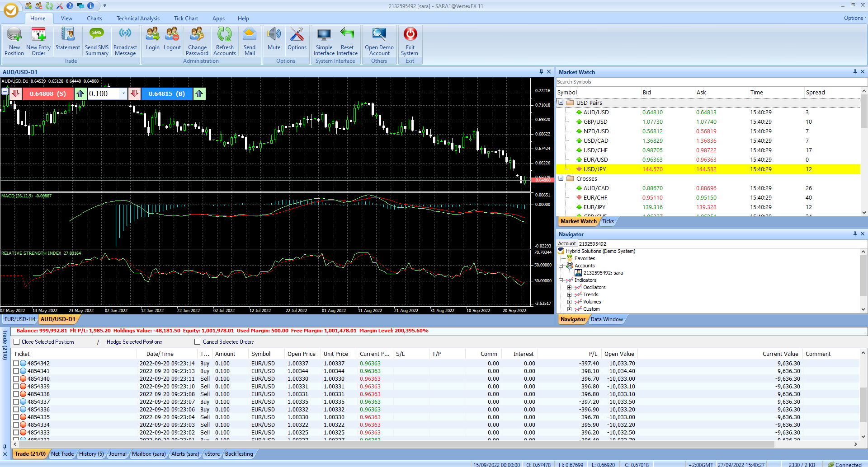Open the History (5) tab
The width and height of the screenshot is (868, 467).
91,454
